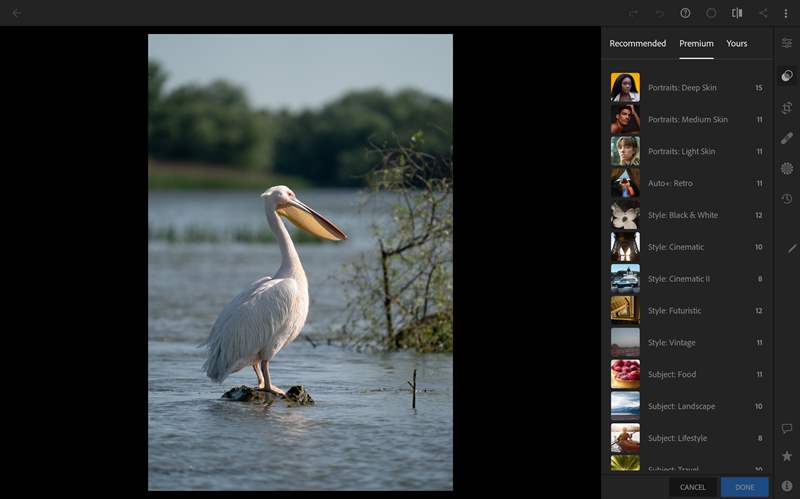Screen dimensions: 800x499
Task: Open the Versions history clock icon
Action: click(x=787, y=199)
